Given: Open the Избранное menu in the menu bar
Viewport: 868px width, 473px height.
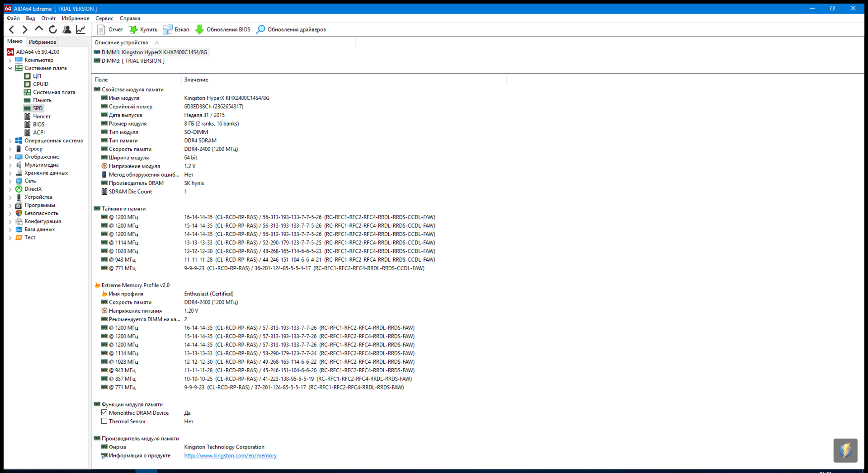Looking at the screenshot, I should click(x=75, y=19).
